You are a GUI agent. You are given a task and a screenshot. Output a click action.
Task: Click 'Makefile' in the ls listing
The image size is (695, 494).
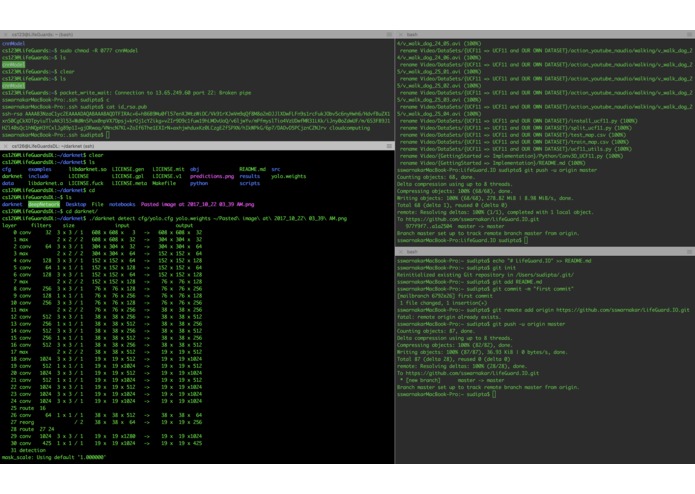[x=164, y=183]
